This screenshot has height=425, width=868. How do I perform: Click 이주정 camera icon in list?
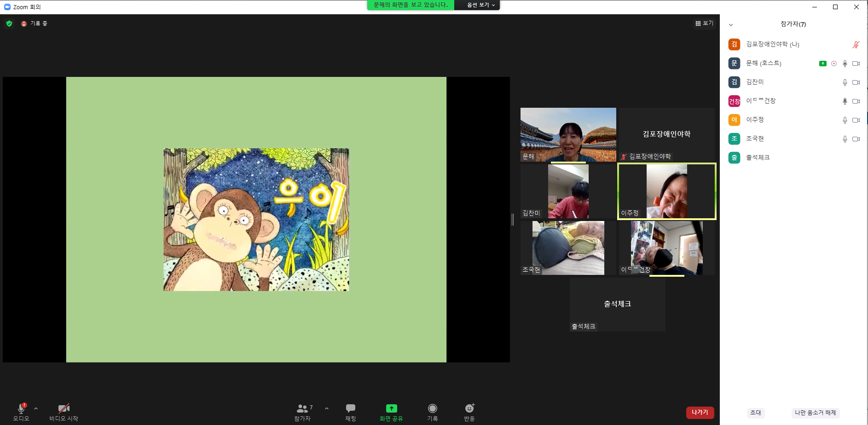(856, 120)
